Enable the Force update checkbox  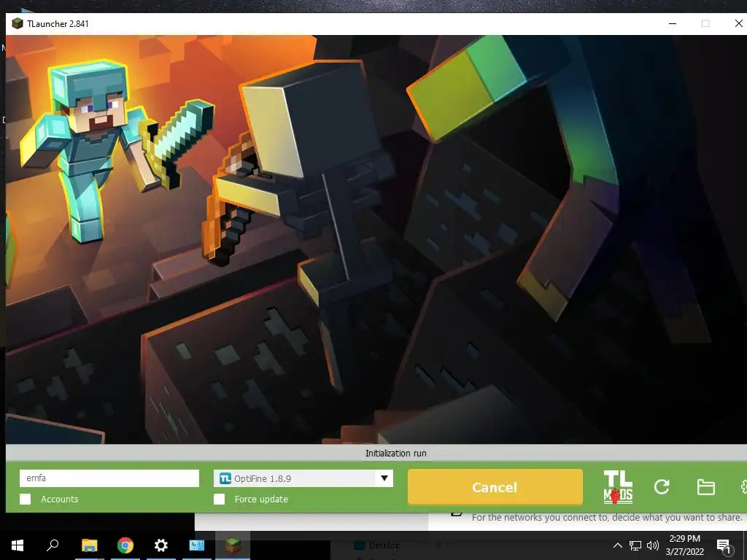pos(219,499)
